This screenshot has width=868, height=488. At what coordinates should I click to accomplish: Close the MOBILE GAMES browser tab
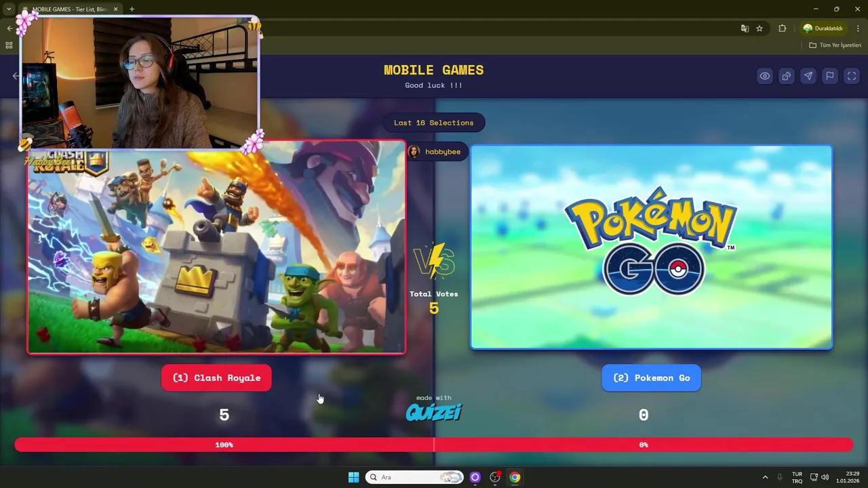[115, 9]
